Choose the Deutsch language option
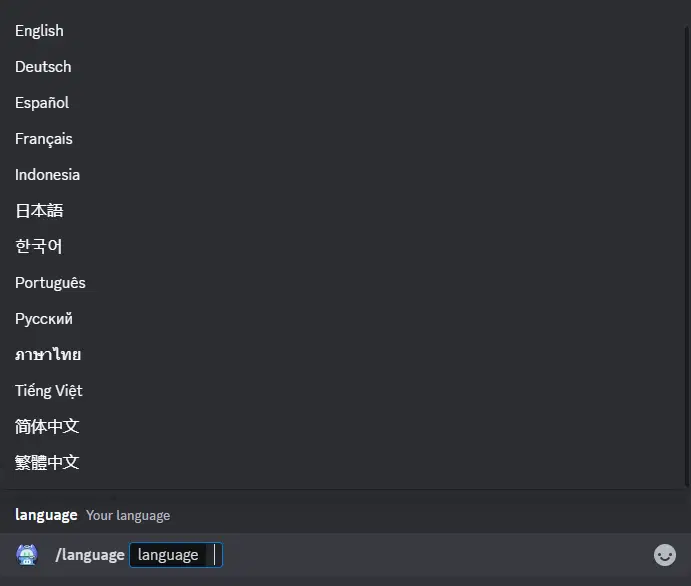The image size is (691, 586). tap(43, 67)
